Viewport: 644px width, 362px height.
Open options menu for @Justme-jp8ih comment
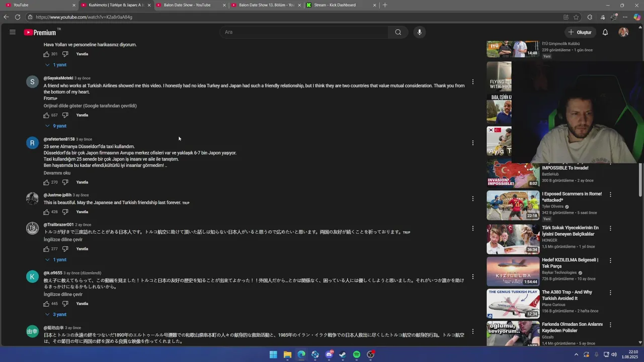click(x=472, y=199)
